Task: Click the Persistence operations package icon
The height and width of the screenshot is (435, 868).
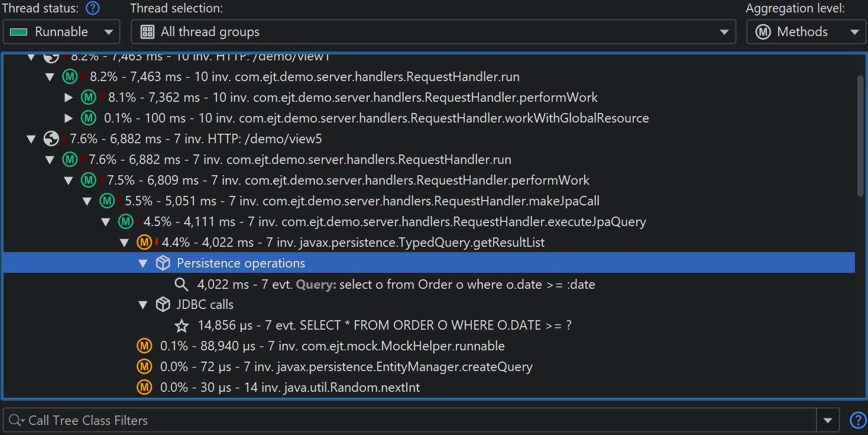Action: click(163, 263)
